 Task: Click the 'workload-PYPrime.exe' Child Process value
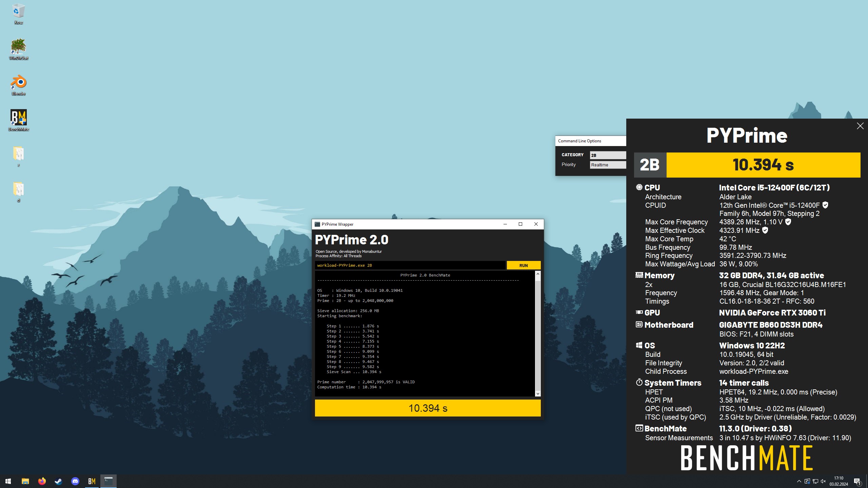click(754, 371)
